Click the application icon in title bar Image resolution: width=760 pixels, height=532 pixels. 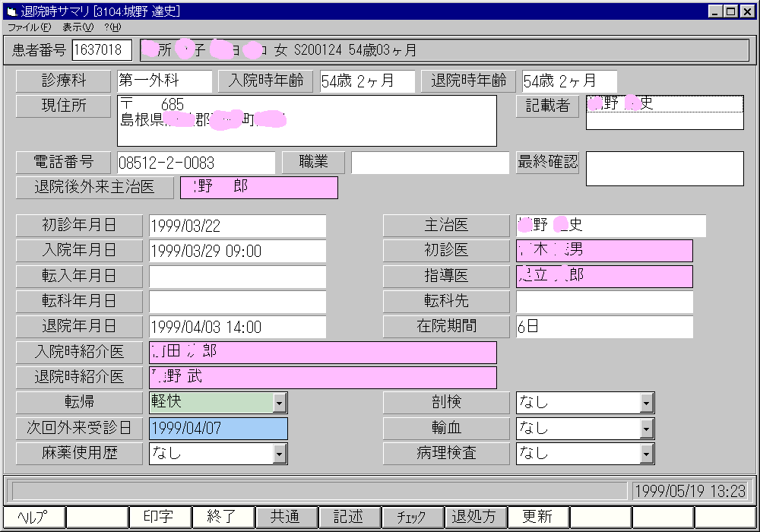point(11,11)
